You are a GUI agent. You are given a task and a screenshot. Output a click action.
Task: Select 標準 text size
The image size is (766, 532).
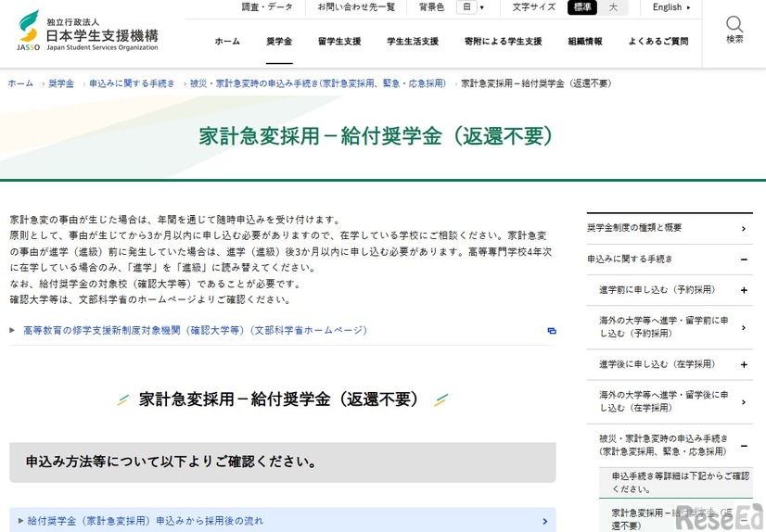pos(581,7)
